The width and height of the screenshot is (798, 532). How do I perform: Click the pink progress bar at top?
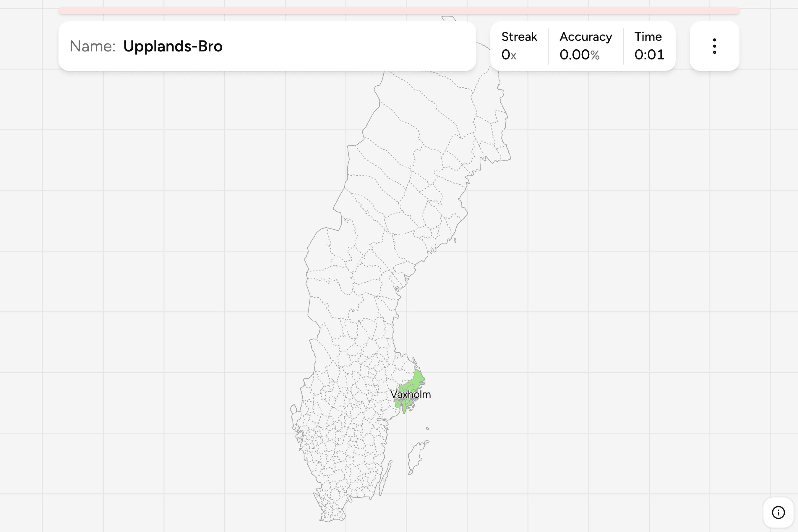[399, 11]
